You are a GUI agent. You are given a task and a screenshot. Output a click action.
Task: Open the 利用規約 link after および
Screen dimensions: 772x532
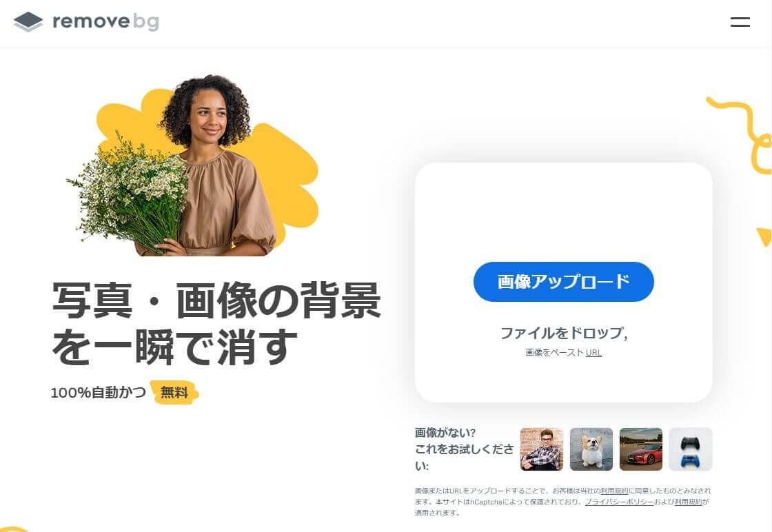tap(688, 502)
